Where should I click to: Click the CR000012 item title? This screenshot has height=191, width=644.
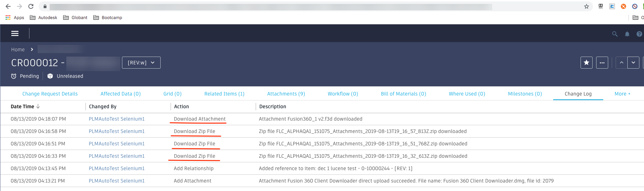tap(34, 63)
